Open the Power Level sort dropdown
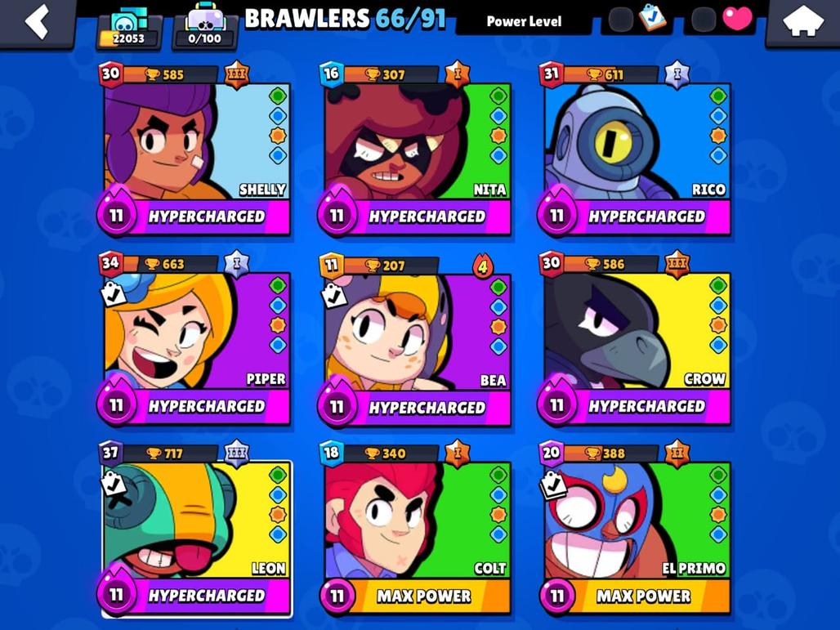Screen dimensions: 840x630 click(x=524, y=21)
